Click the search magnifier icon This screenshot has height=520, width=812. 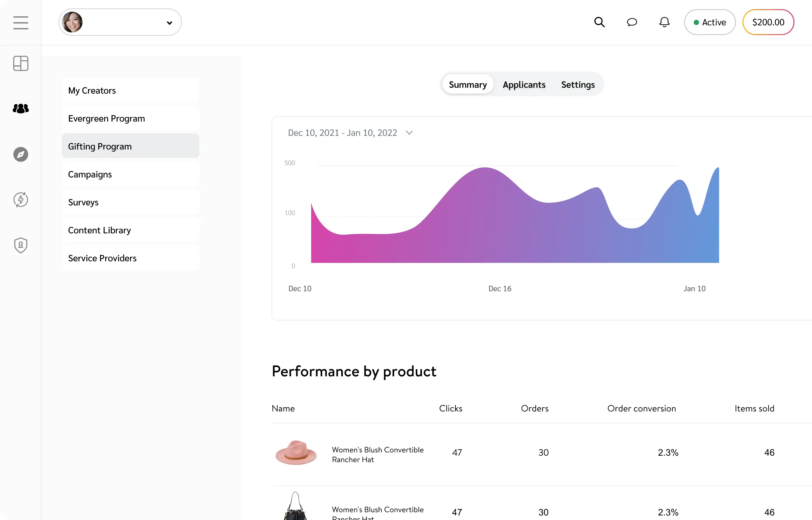(599, 22)
